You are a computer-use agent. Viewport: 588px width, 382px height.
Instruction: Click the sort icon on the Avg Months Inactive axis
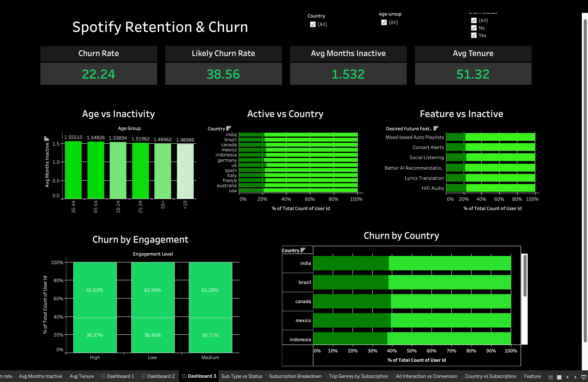[x=46, y=138]
